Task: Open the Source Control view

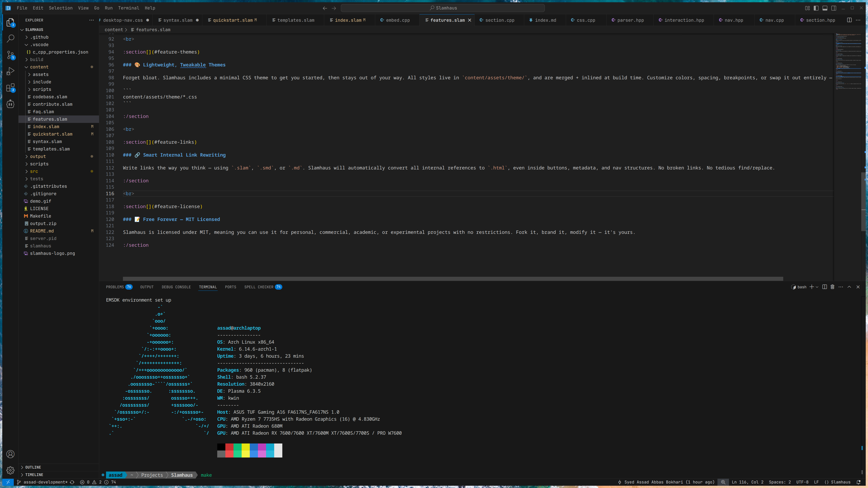Action: pyautogui.click(x=10, y=55)
